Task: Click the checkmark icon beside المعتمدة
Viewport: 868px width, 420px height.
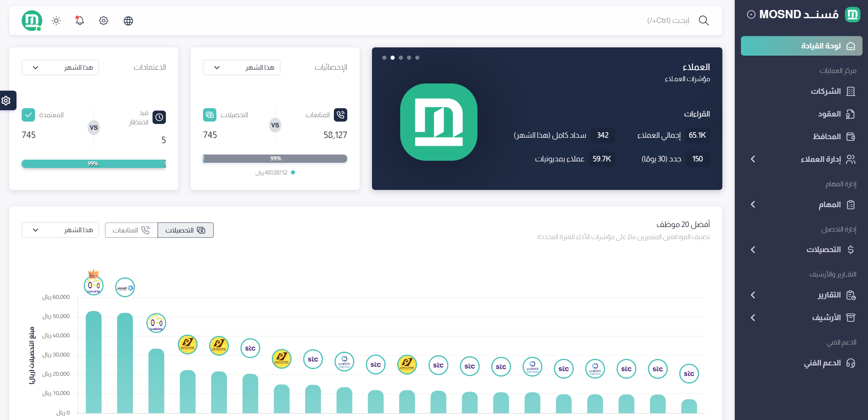Action: (x=28, y=115)
